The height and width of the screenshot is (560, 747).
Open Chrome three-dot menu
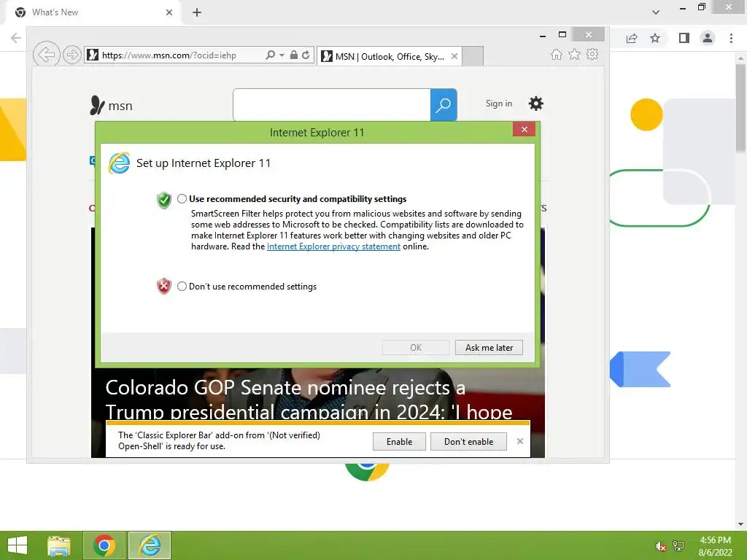point(731,38)
